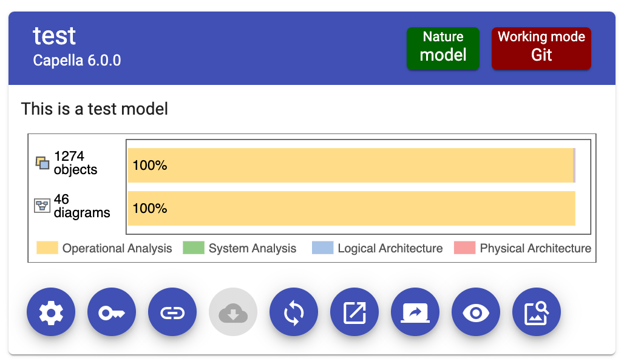
Task: Click the Operational Analysis yellow legend swatch
Action: (47, 248)
